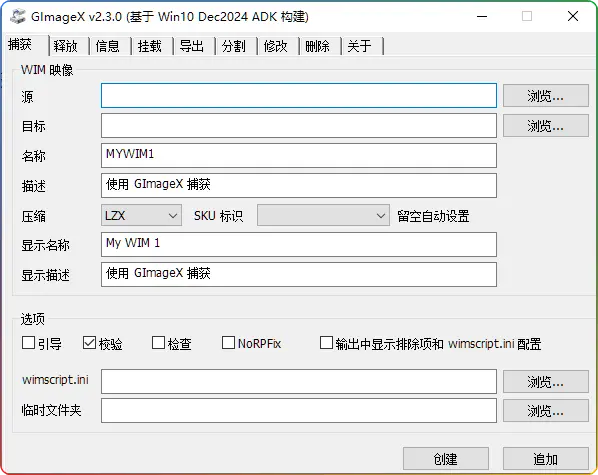The height and width of the screenshot is (475, 598).
Task: Select the 捕获 tab
Action: pos(27,45)
